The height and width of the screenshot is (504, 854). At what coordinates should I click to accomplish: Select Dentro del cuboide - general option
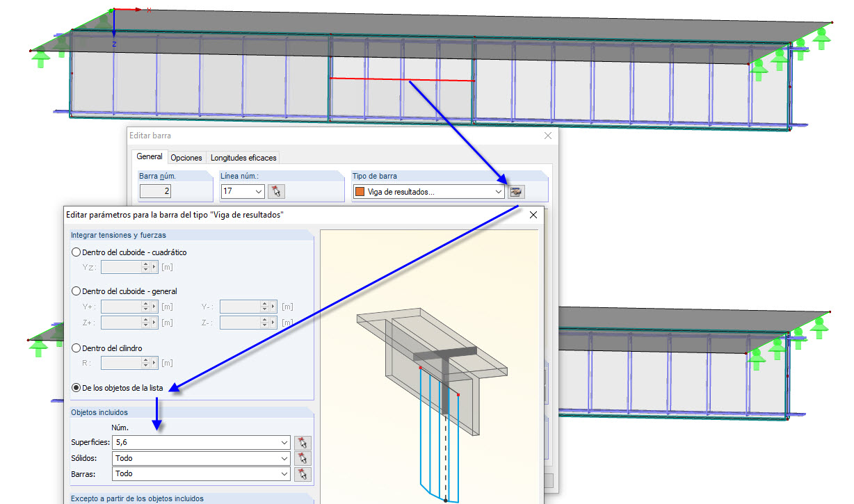point(124,291)
